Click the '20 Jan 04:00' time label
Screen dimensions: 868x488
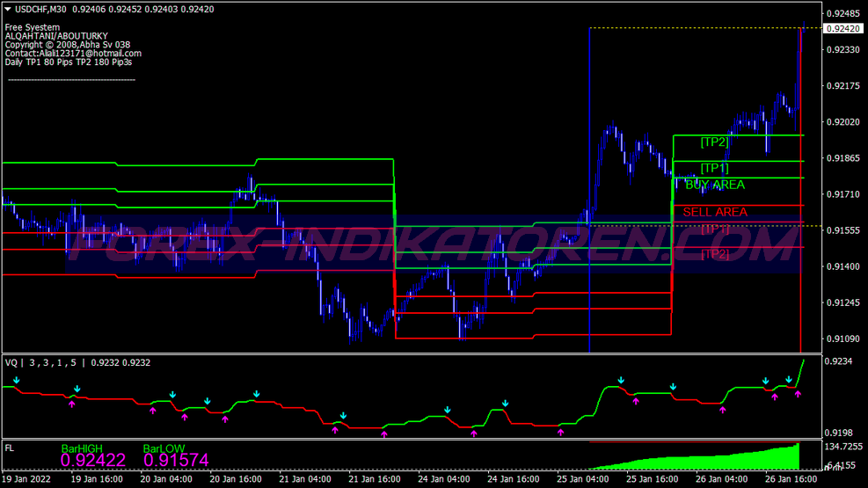[x=166, y=479]
